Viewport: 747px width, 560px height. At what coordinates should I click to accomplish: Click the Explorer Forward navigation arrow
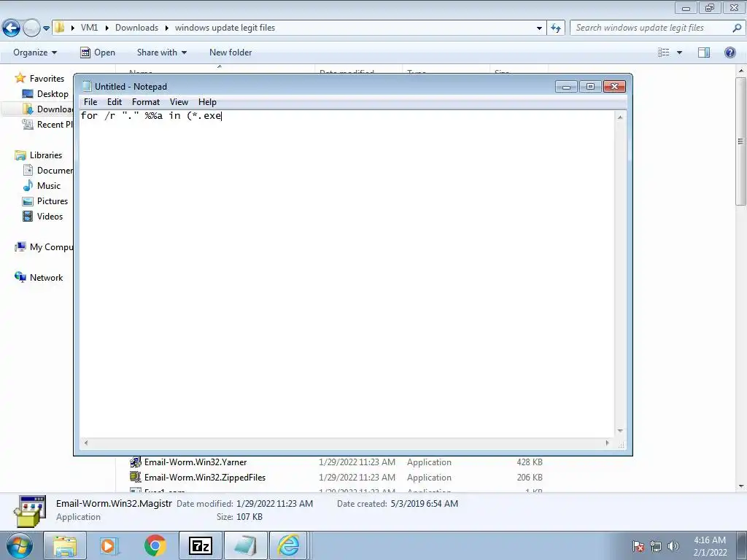click(31, 28)
